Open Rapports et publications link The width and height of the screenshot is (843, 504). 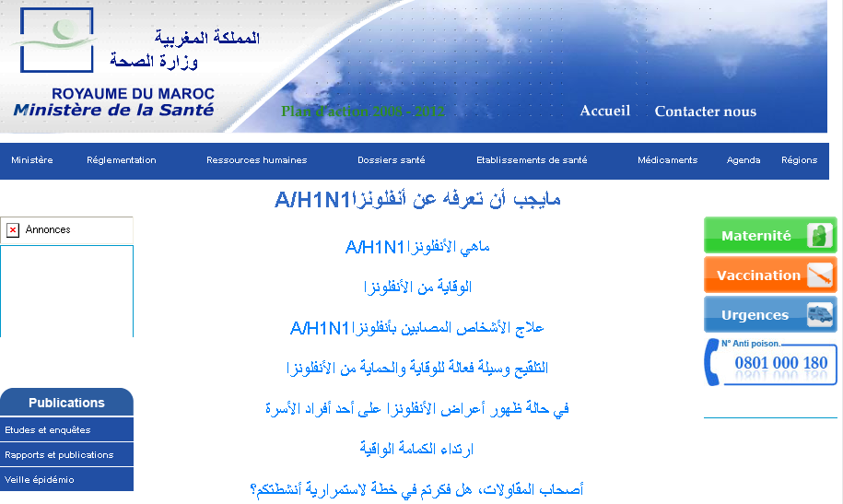pyautogui.click(x=66, y=454)
